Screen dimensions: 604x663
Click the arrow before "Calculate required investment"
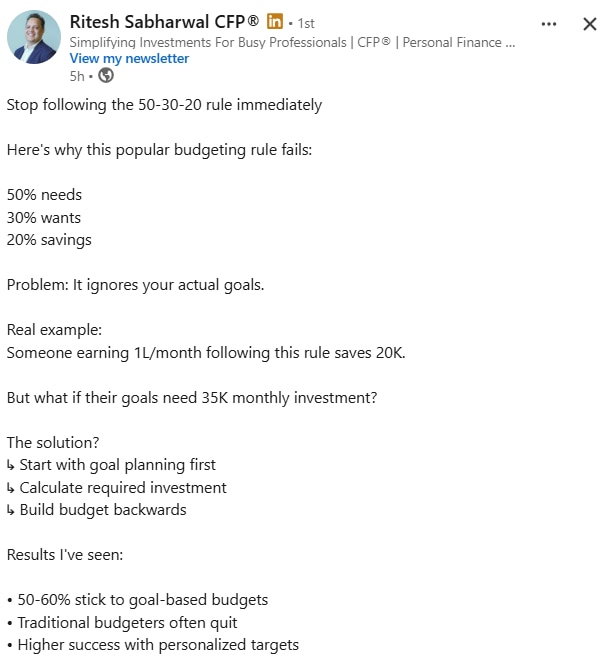[11, 488]
